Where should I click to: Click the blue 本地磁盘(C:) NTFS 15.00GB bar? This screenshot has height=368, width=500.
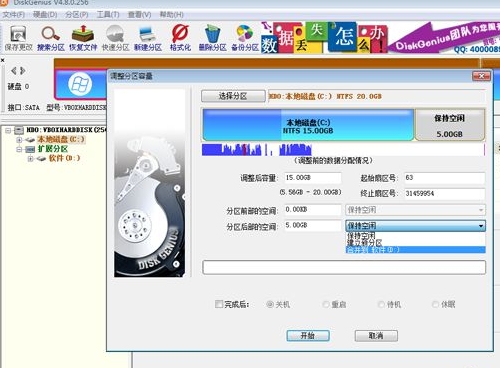tap(308, 125)
